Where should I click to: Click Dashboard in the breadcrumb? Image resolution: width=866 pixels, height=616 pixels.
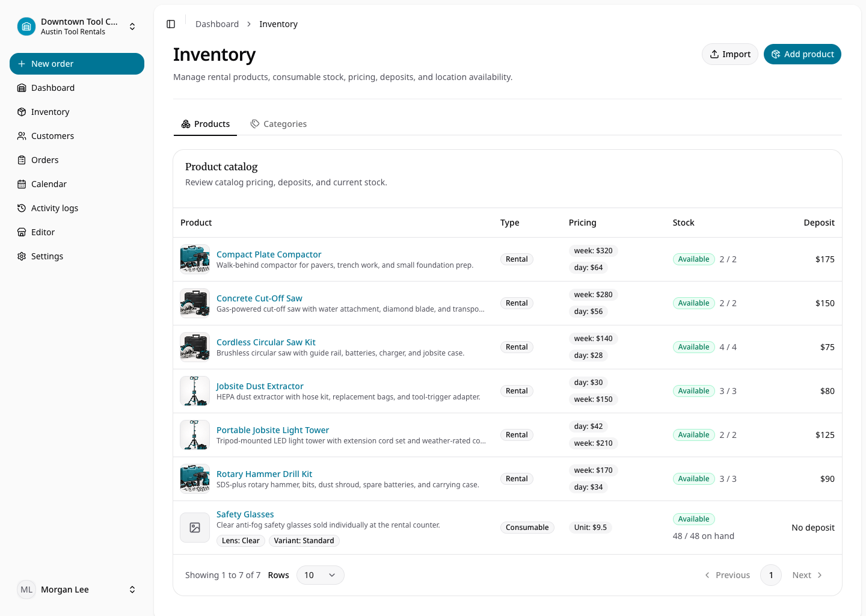click(x=217, y=24)
